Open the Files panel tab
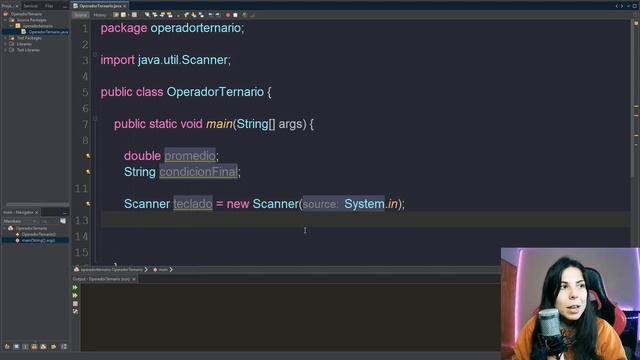The height and width of the screenshot is (360, 640). tap(49, 6)
